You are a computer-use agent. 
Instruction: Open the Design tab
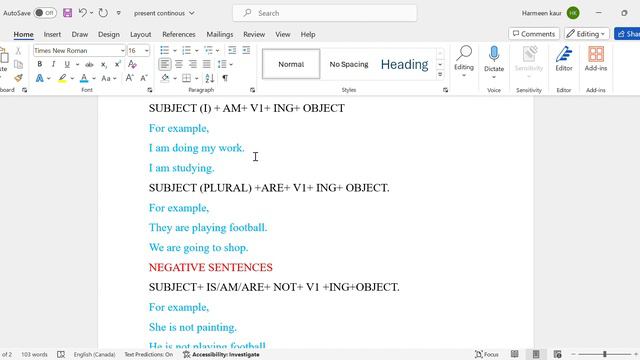[x=109, y=34]
